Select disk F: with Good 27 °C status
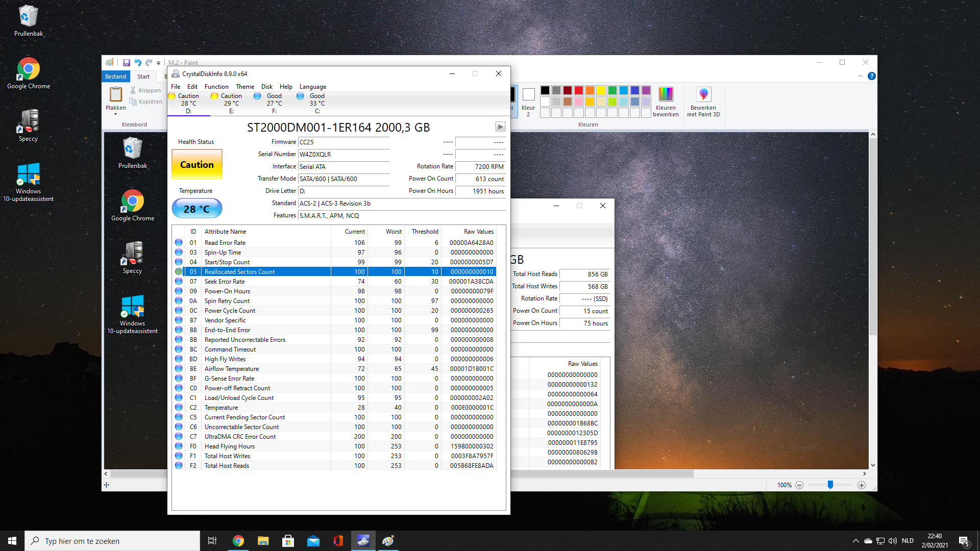The width and height of the screenshot is (980, 551). pos(274,103)
